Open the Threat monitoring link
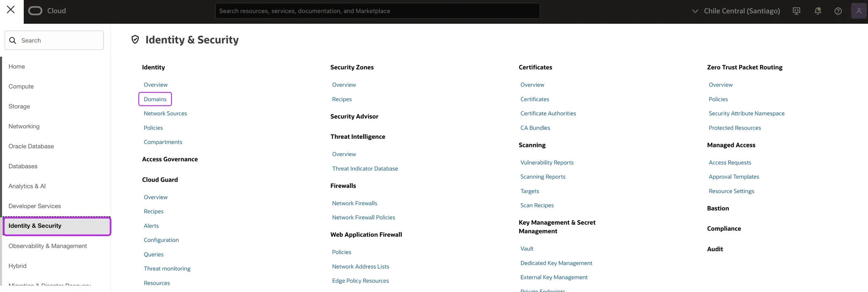Screen dimensions: 868x292 click(x=167, y=268)
